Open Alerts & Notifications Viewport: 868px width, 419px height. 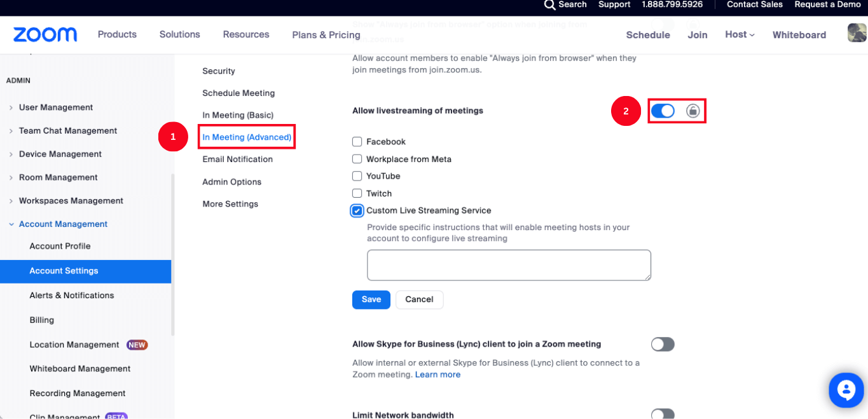[x=72, y=296]
